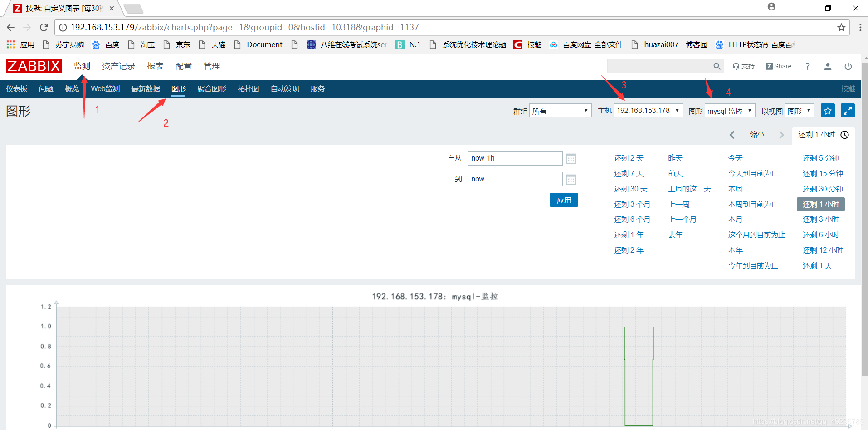The height and width of the screenshot is (430, 868).
Task: Select 昨天 time range
Action: tap(675, 158)
